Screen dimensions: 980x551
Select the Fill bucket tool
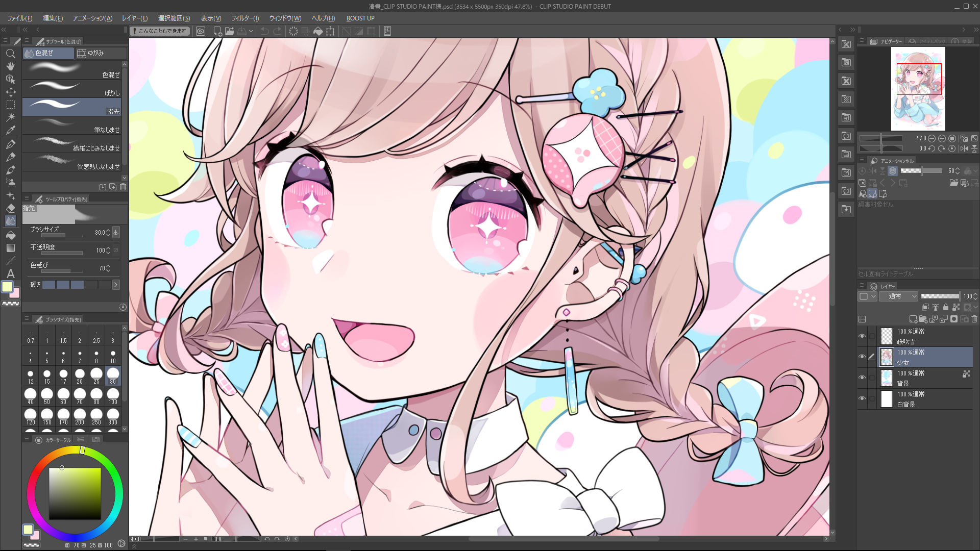point(10,235)
